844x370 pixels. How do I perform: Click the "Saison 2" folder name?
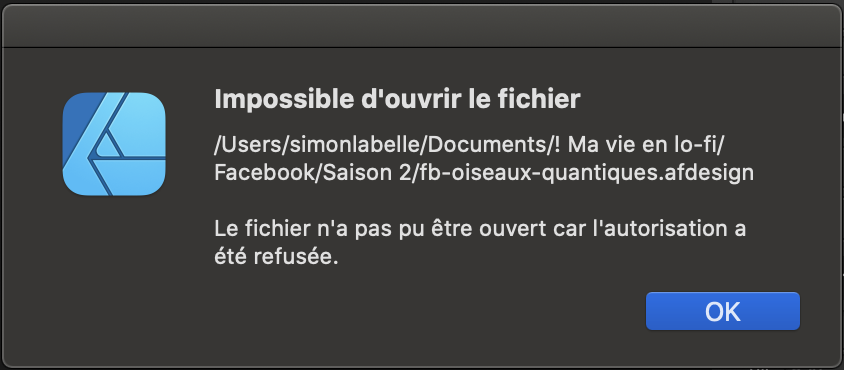tap(367, 173)
